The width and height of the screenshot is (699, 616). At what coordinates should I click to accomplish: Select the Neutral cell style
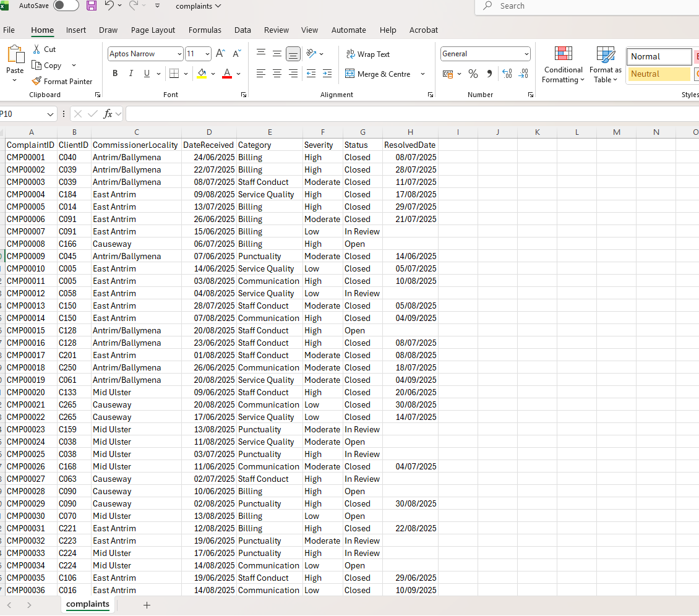[x=658, y=74]
